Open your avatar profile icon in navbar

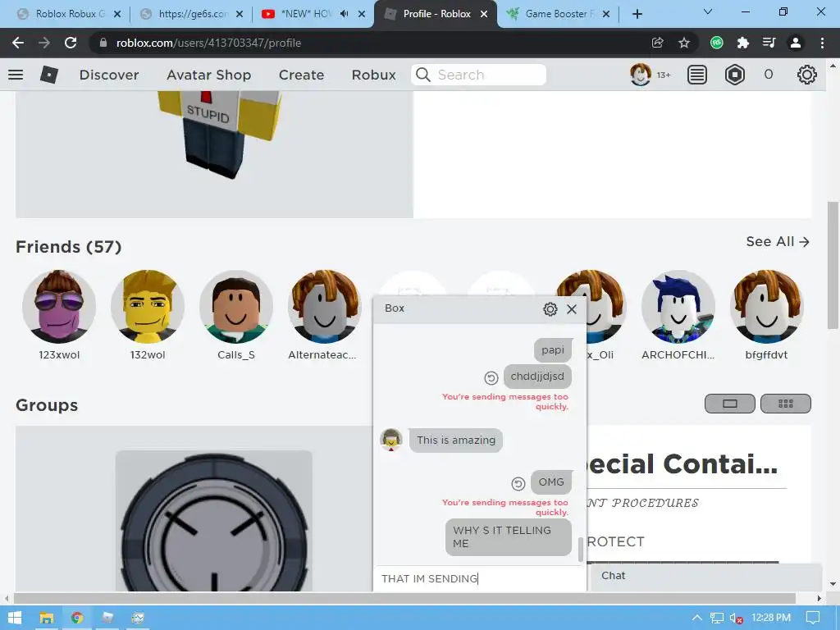point(640,75)
